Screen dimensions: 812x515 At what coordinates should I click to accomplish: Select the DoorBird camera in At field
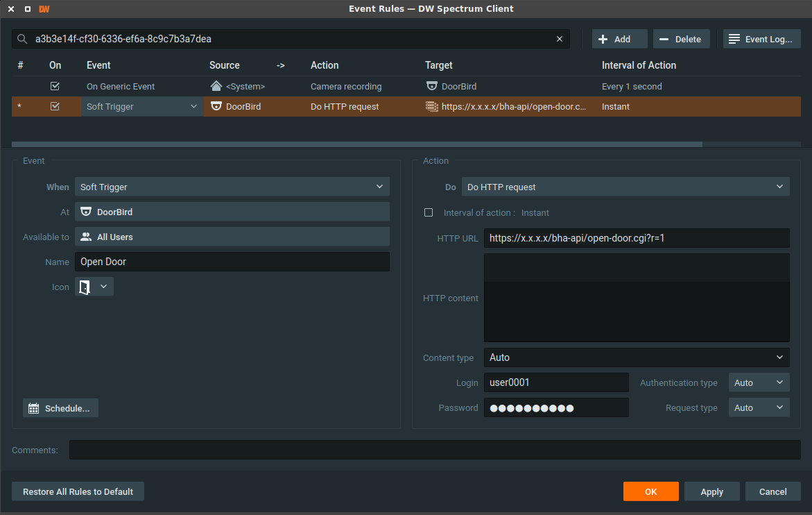[x=232, y=212]
